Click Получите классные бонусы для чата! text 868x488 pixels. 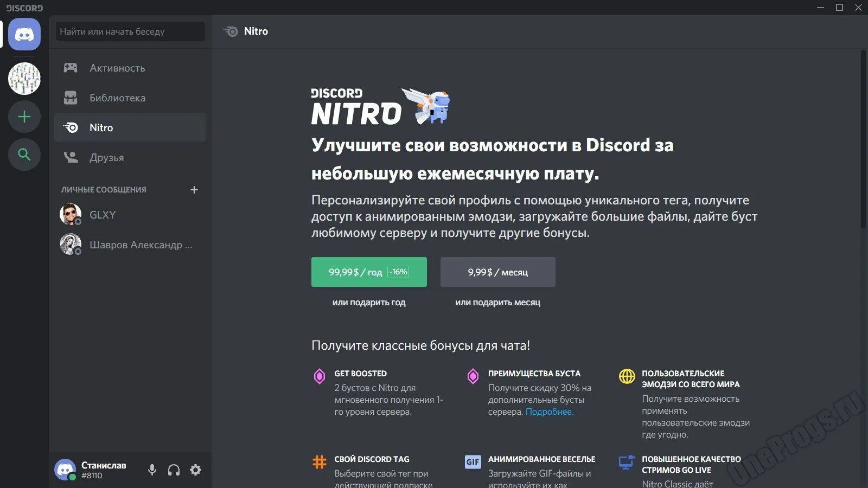coord(420,345)
